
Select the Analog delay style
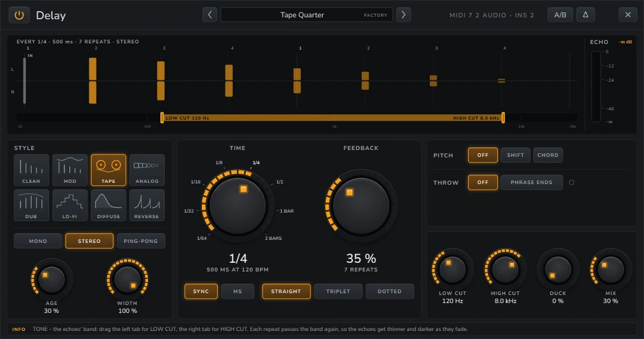(x=147, y=170)
